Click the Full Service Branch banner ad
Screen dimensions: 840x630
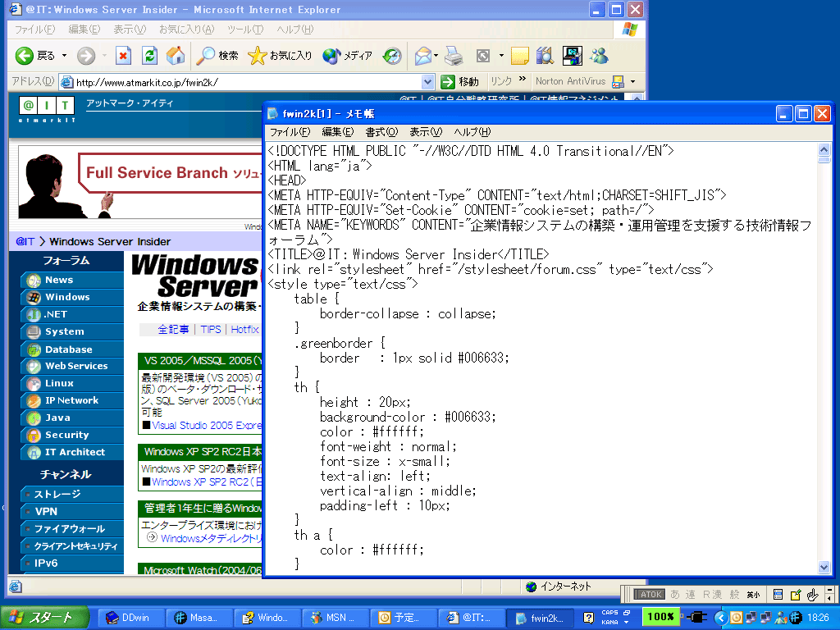tap(140, 182)
